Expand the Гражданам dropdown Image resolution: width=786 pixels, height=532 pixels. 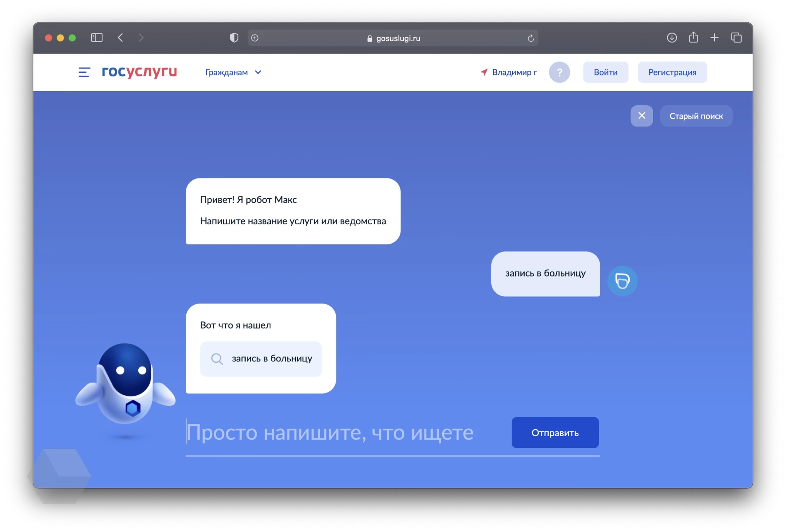[x=233, y=72]
